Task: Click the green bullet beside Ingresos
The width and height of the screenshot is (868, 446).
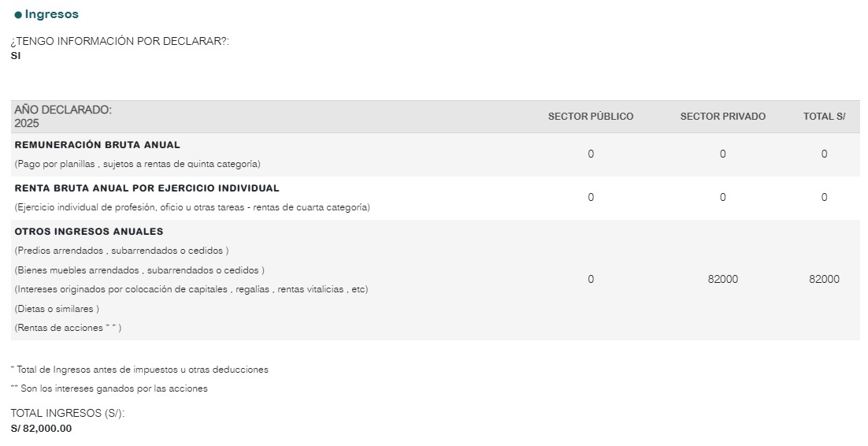Action: tap(18, 15)
